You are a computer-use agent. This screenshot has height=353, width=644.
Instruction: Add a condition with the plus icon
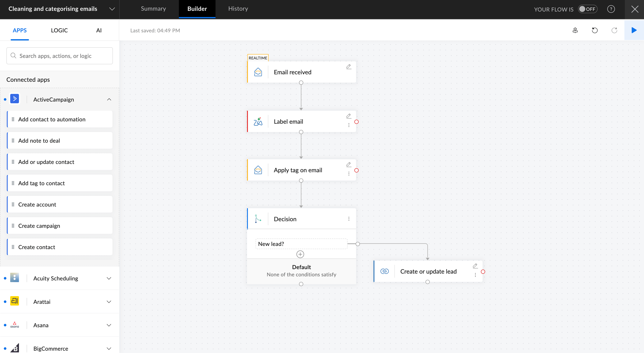click(x=300, y=254)
